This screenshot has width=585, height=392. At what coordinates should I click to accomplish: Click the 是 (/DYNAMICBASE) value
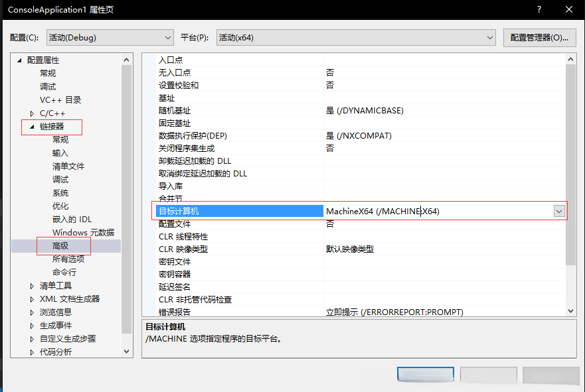(x=365, y=111)
